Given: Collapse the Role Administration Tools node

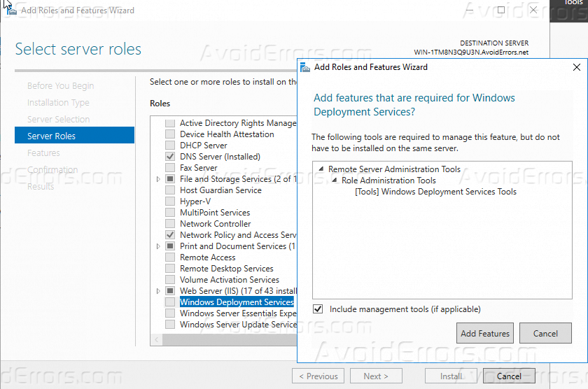Looking at the screenshot, I should click(x=334, y=181).
